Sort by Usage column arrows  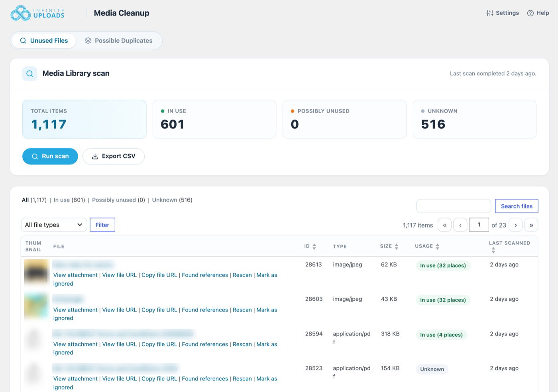tap(437, 247)
